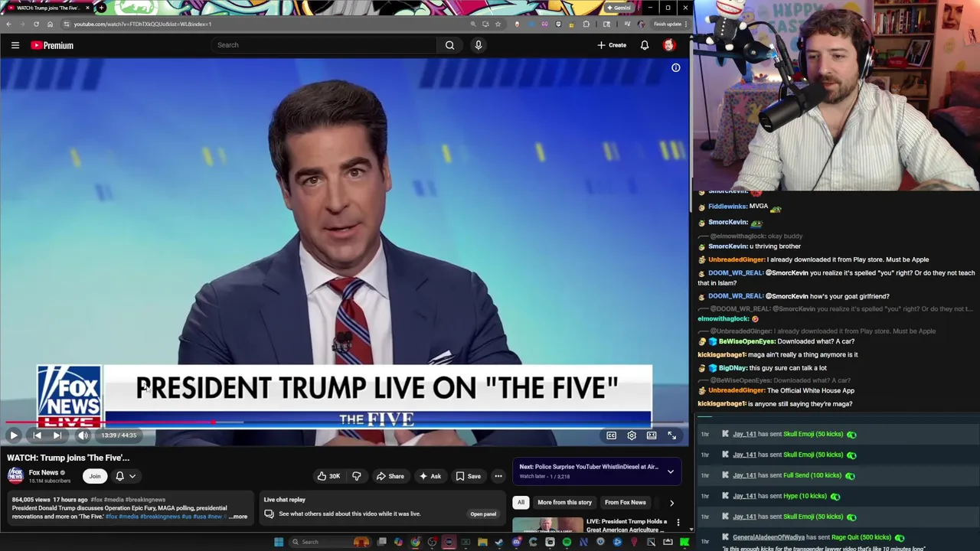
Task: Expand description with ...more
Action: [x=238, y=517]
